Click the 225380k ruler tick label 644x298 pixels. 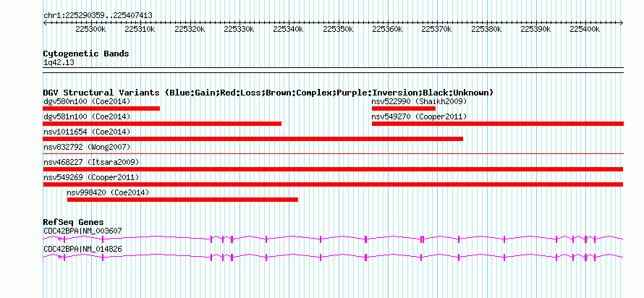click(486, 29)
